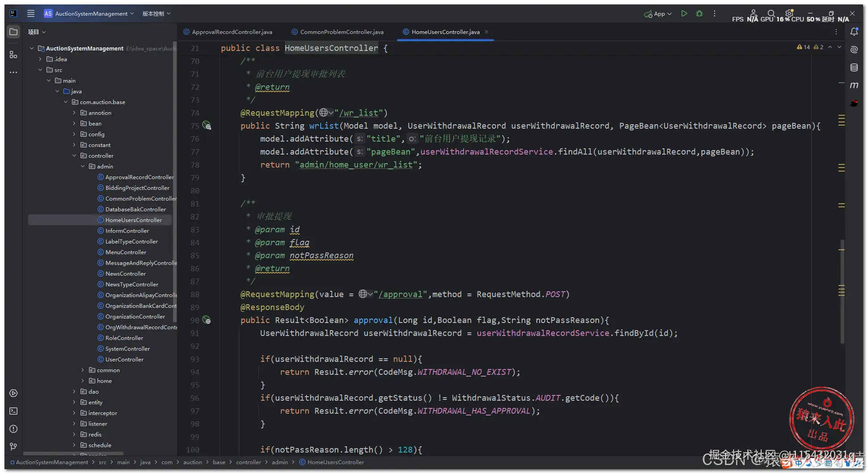868x474 pixels.
Task: Click the project tree horizontal scrollbar
Action: coord(73,453)
